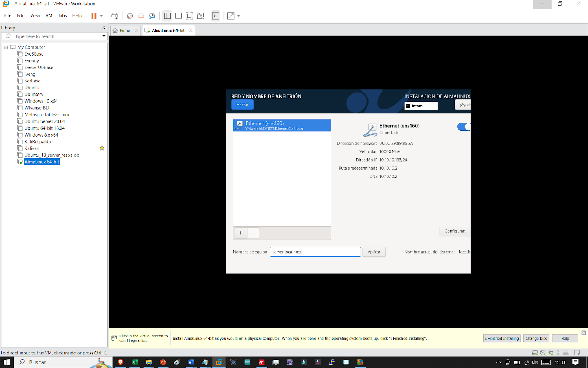Add a network device with the plus button
This screenshot has width=588, height=368.
click(x=241, y=233)
